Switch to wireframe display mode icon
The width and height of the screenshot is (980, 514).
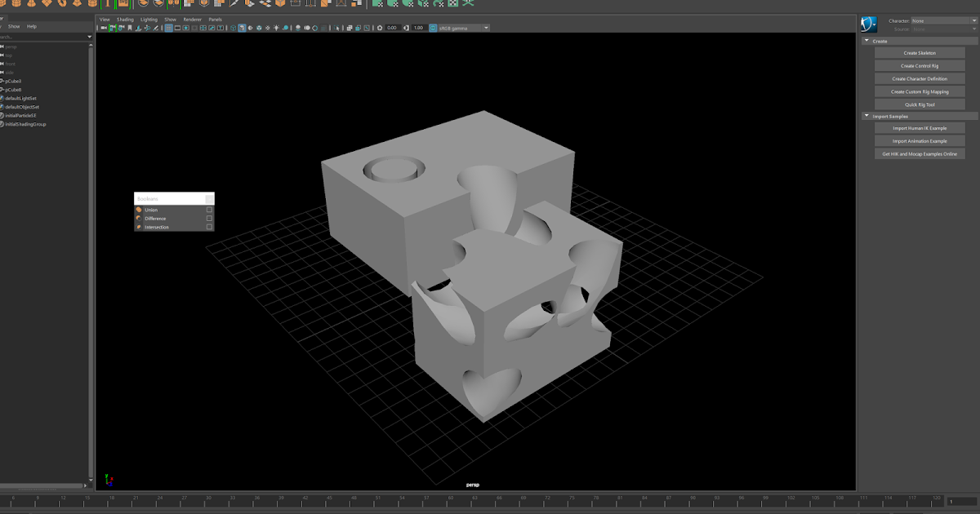[233, 27]
